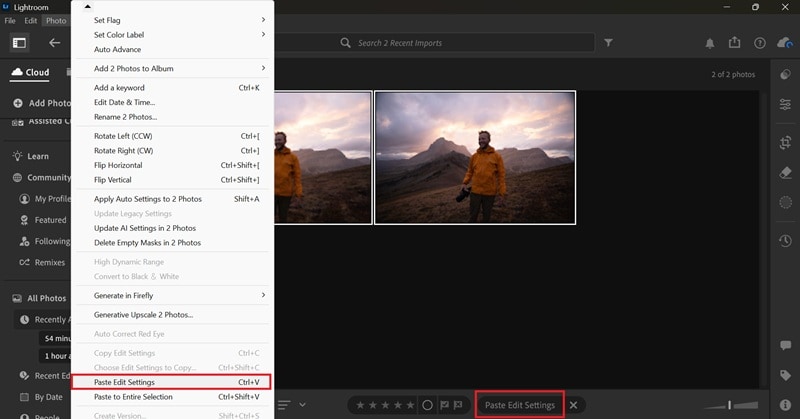This screenshot has height=419, width=800.
Task: Open cloud sync status icon
Action: coord(785,43)
